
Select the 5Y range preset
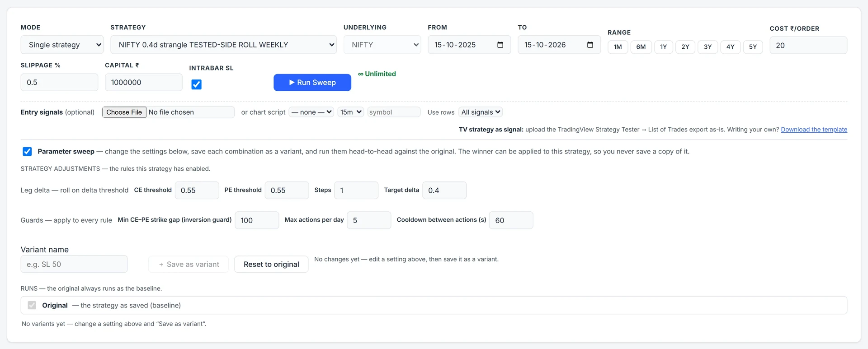[x=753, y=47]
